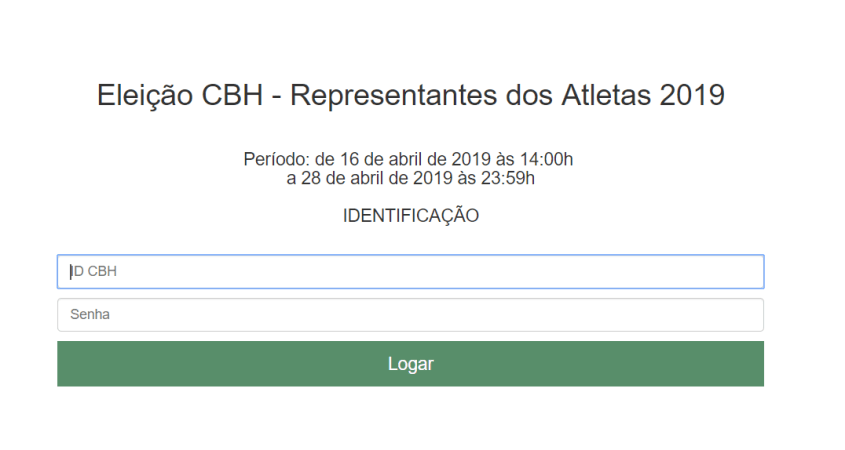Click the ID CBH placeholder text
This screenshot has width=845, height=450.
95,271
